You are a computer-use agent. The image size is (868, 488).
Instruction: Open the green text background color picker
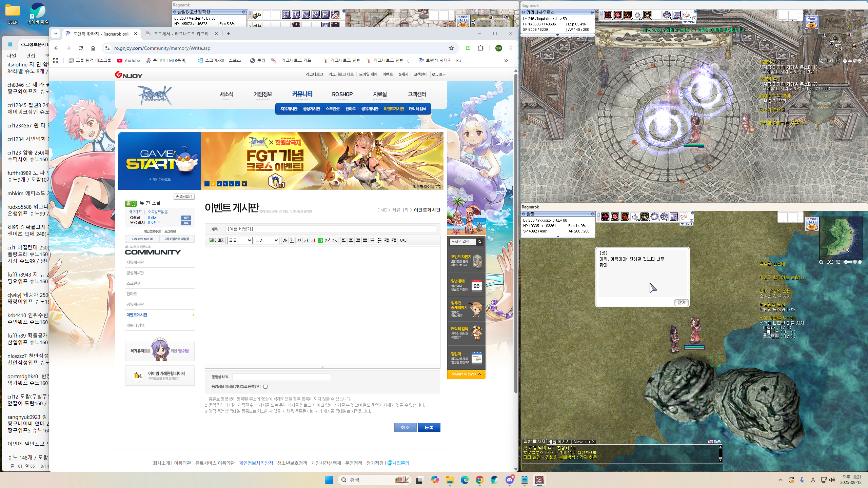pyautogui.click(x=320, y=240)
